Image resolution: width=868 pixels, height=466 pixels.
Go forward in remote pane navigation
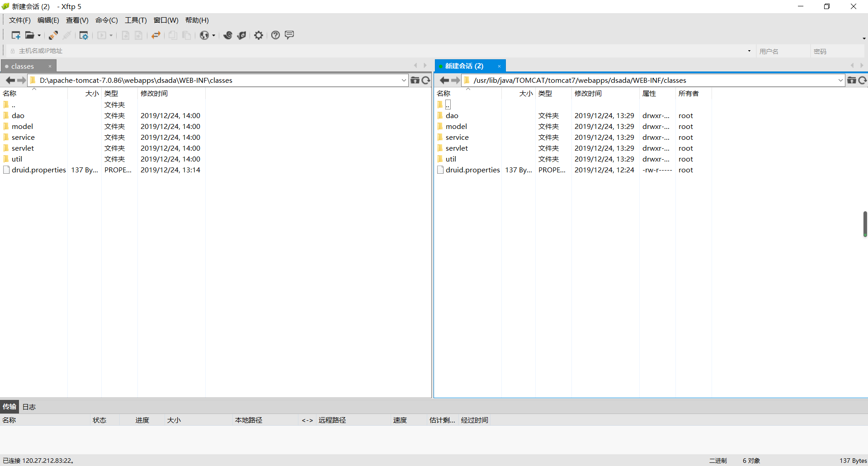pos(455,81)
